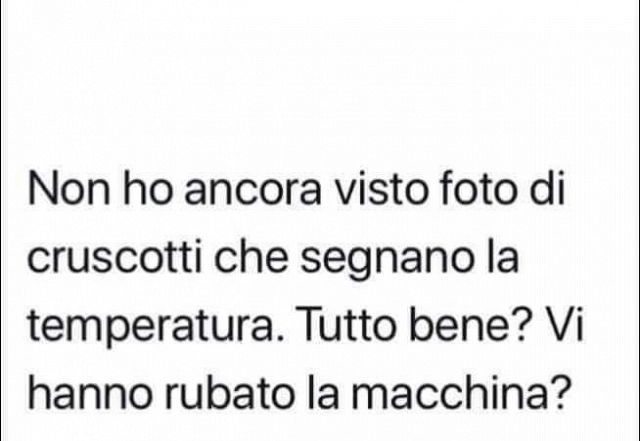Click on the word "cruscotti"
The image size is (640, 441).
[114, 256]
